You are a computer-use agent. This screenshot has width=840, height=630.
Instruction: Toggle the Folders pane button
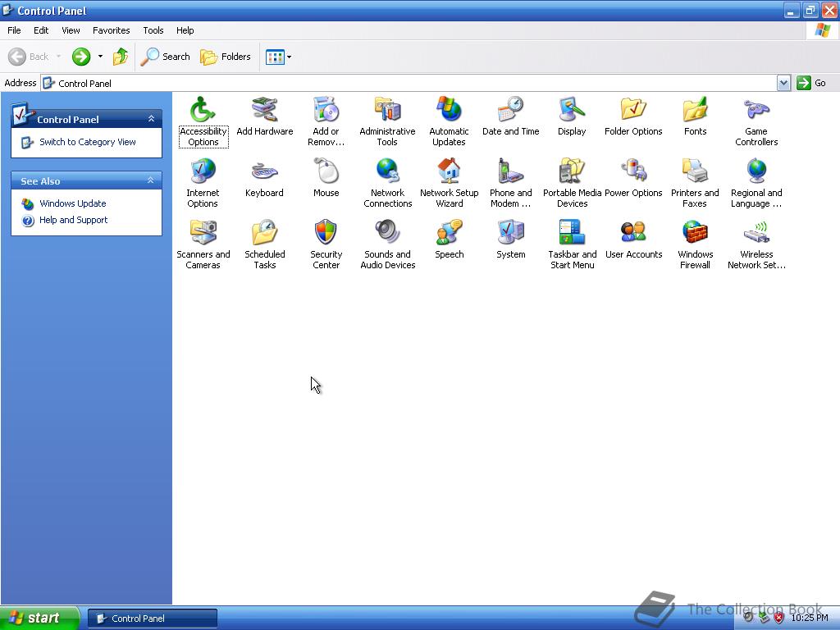(x=225, y=57)
